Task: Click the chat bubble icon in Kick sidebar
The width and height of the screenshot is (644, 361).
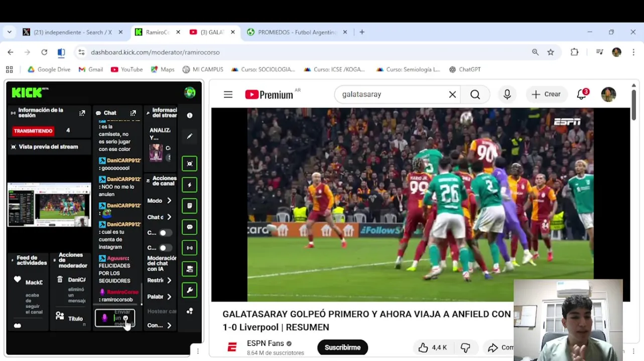Action: [189, 227]
